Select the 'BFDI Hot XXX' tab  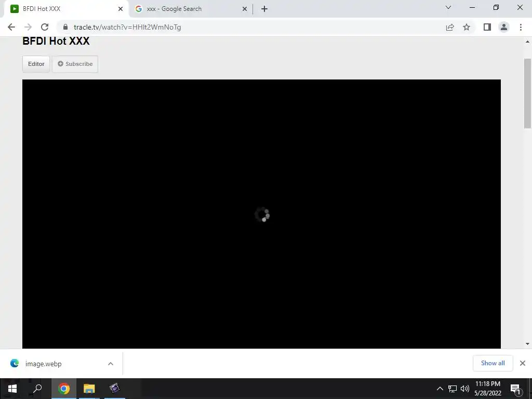(66, 9)
